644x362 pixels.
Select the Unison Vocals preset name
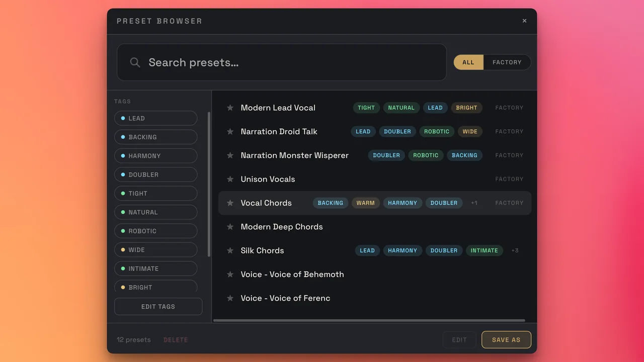pos(268,179)
